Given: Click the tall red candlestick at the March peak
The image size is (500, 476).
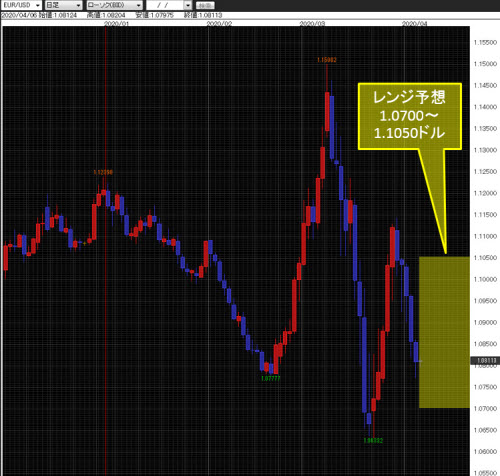Looking at the screenshot, I should point(327,111).
